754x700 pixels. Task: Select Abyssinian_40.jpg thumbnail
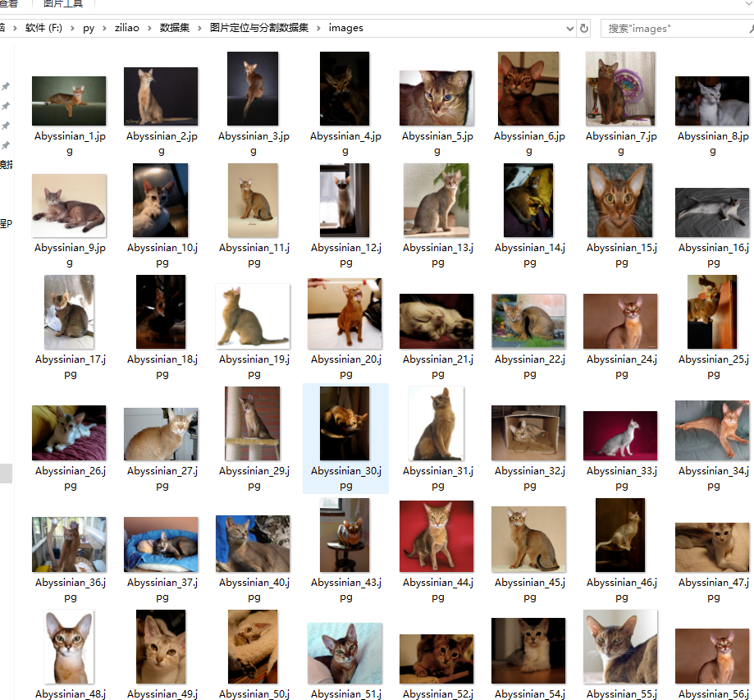[253, 543]
